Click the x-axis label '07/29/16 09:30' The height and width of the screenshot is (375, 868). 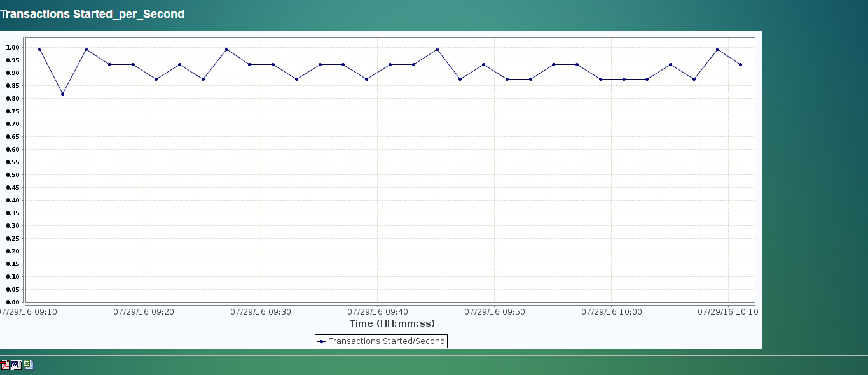(261, 312)
